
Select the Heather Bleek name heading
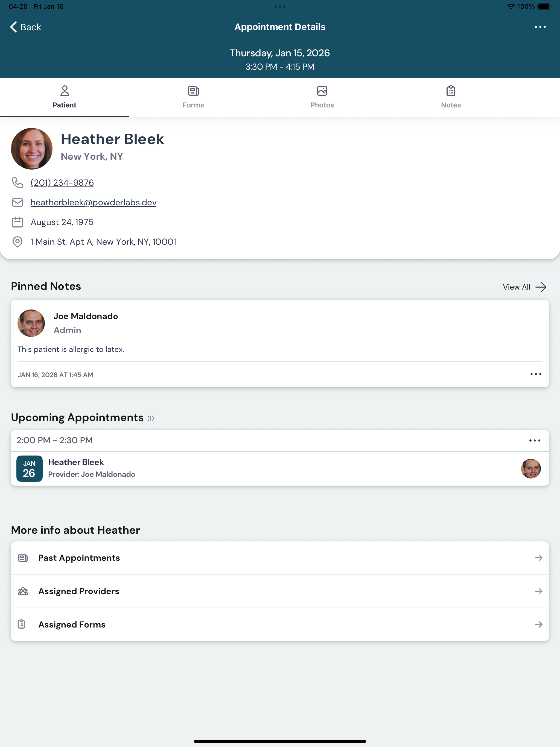112,139
